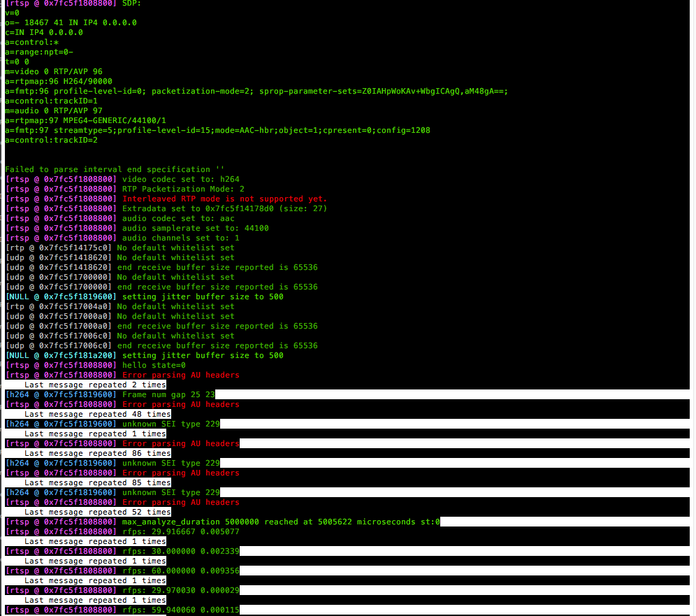The height and width of the screenshot is (616, 696).
Task: Click the '[rtp @ 0x7fc5f14175c0]' whitelist line
Action: coord(120,248)
